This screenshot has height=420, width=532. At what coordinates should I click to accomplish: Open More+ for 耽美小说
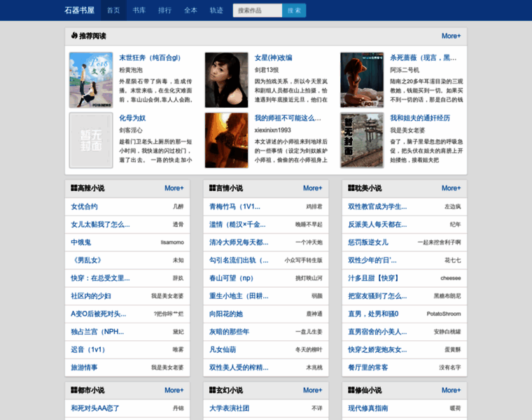(451, 188)
